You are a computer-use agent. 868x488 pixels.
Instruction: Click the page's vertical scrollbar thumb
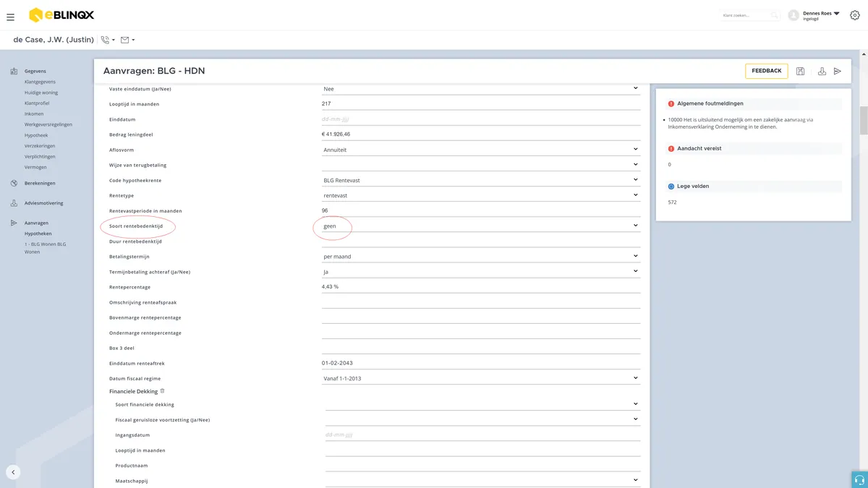(x=864, y=121)
